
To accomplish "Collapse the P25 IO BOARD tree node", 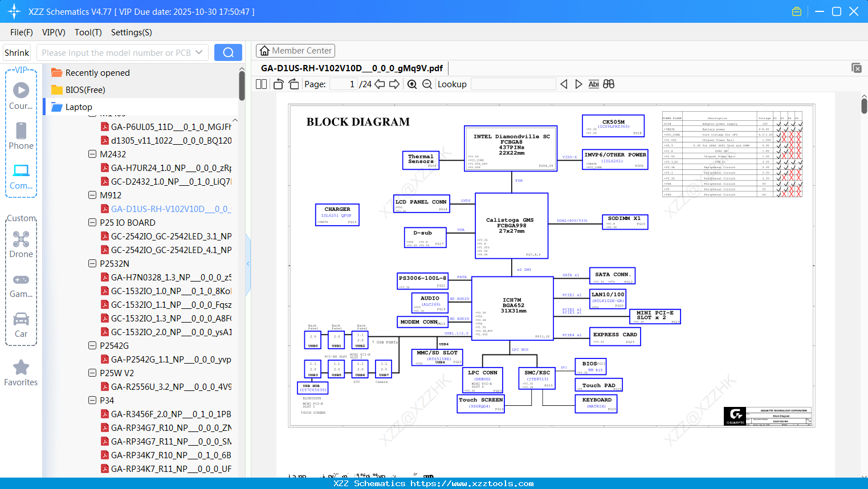I will click(92, 222).
